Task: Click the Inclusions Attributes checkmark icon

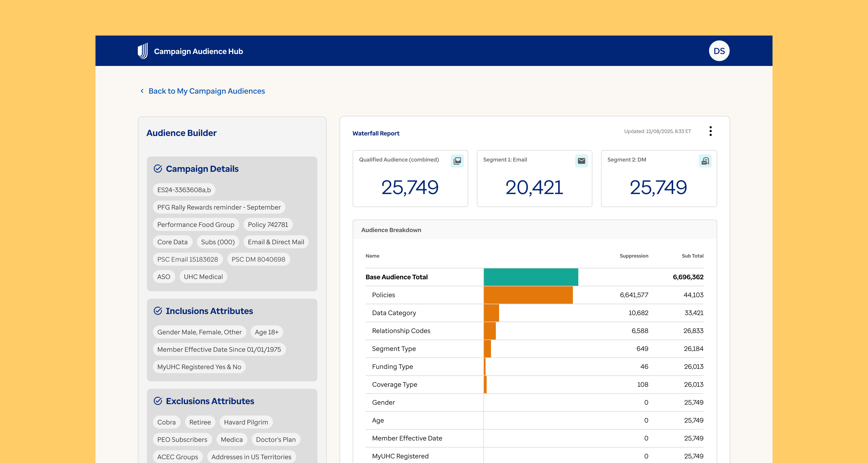Action: [158, 311]
